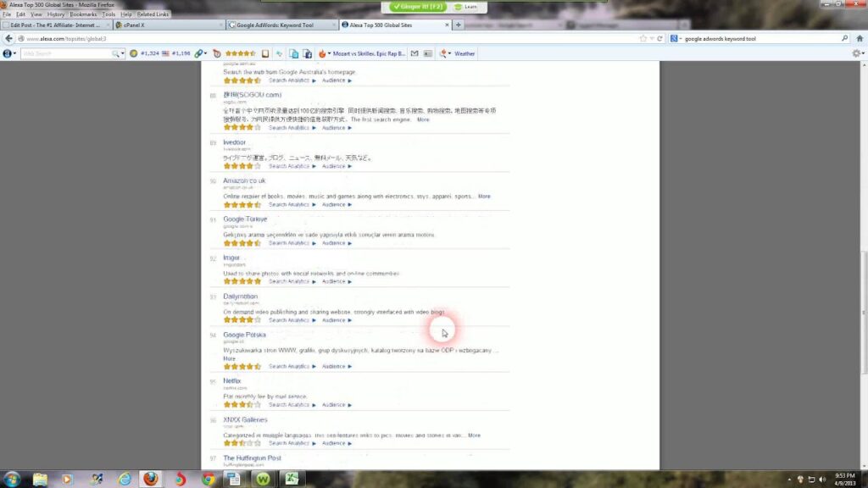
Task: Open Excel from the taskbar
Action: [292, 480]
